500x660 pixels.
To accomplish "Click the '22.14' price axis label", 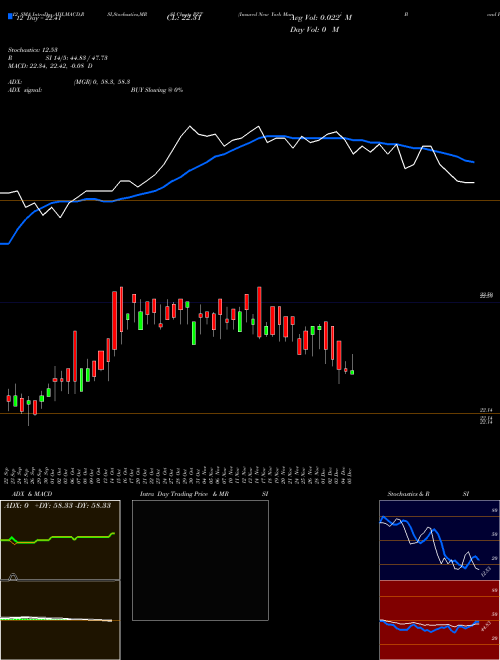I will click(x=486, y=410).
